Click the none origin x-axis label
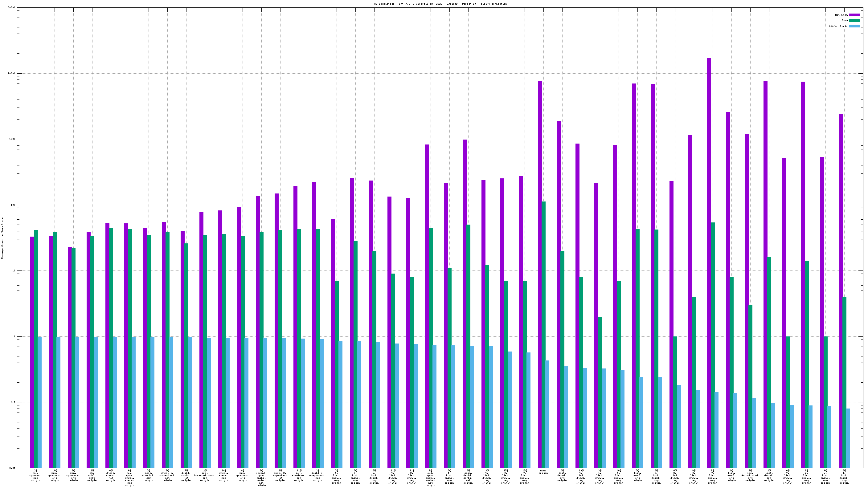 (543, 472)
